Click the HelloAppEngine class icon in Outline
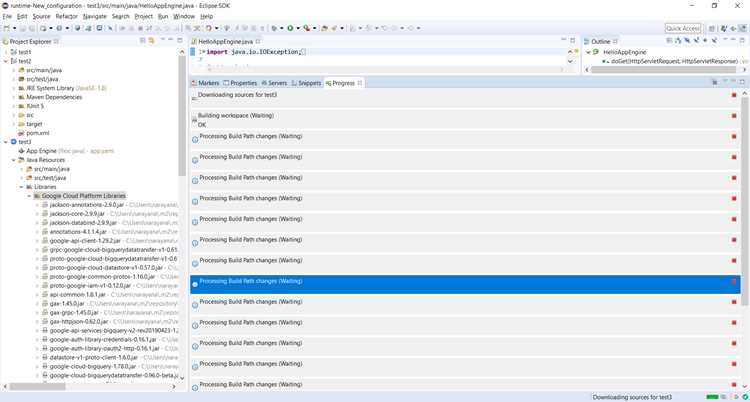The image size is (750, 402). [x=596, y=52]
